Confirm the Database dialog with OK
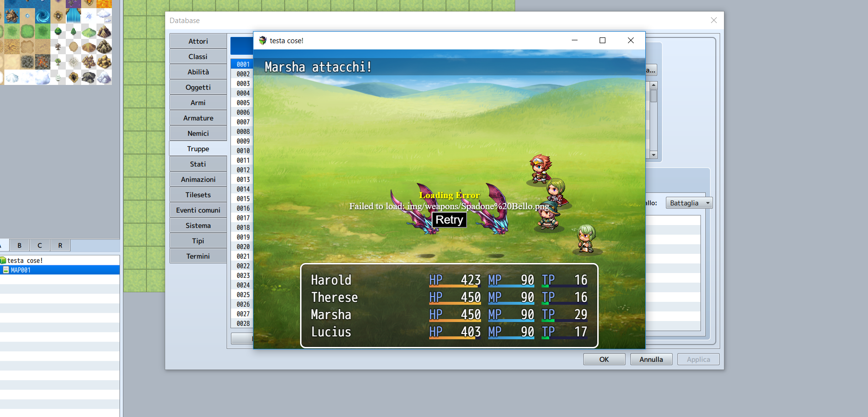This screenshot has height=417, width=868. coord(604,359)
